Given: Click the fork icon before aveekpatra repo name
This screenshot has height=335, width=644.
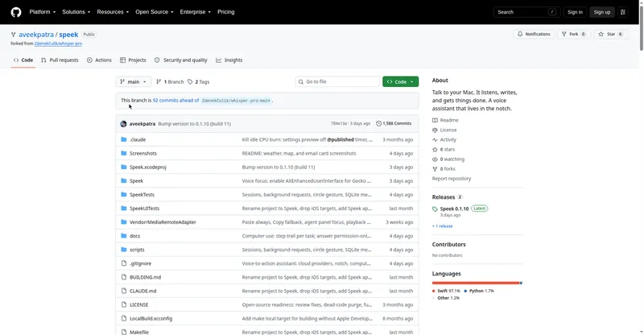Looking at the screenshot, I should (14, 35).
